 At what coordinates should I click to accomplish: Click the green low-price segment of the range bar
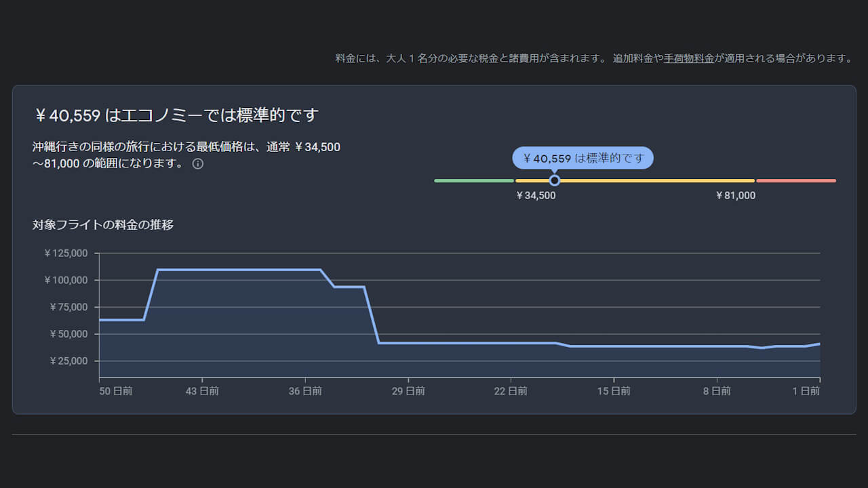click(x=473, y=181)
